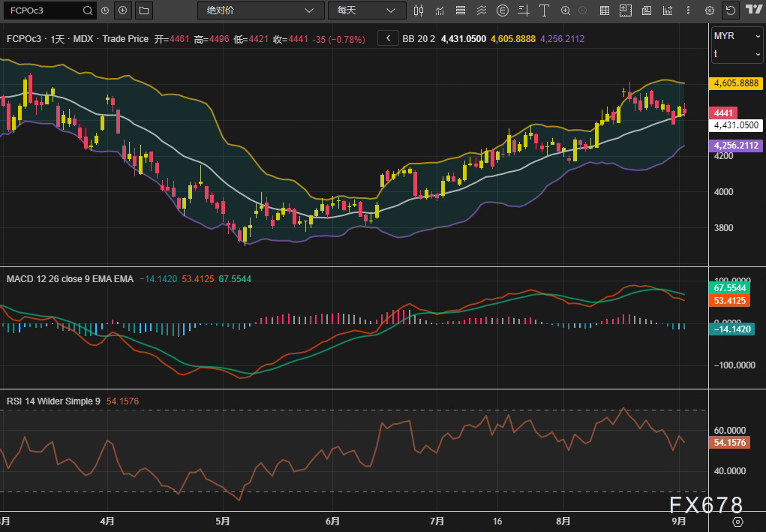Open chart settings gear icon

(709, 11)
